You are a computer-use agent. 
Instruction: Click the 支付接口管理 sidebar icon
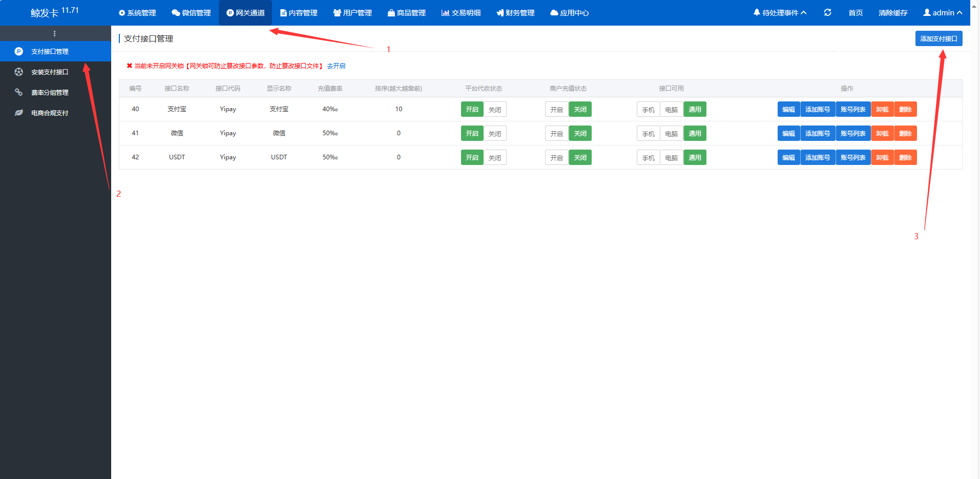point(19,51)
